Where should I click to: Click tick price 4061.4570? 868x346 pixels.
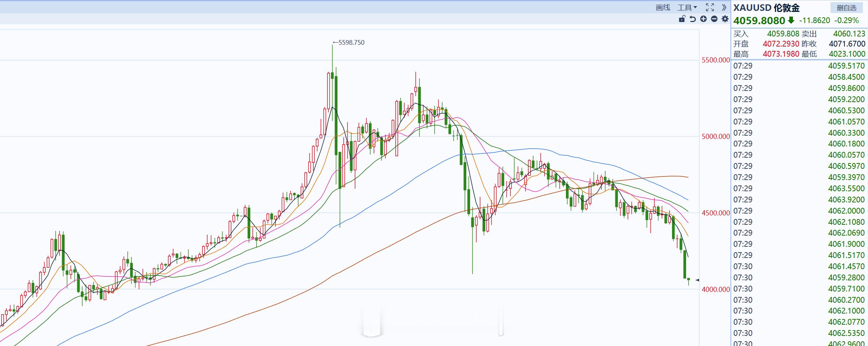(846, 267)
